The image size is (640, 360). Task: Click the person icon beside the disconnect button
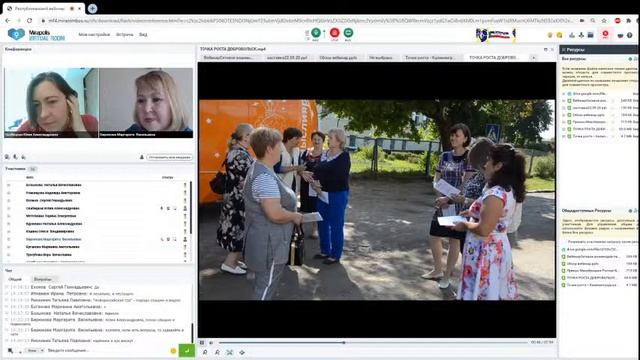click(x=142, y=157)
